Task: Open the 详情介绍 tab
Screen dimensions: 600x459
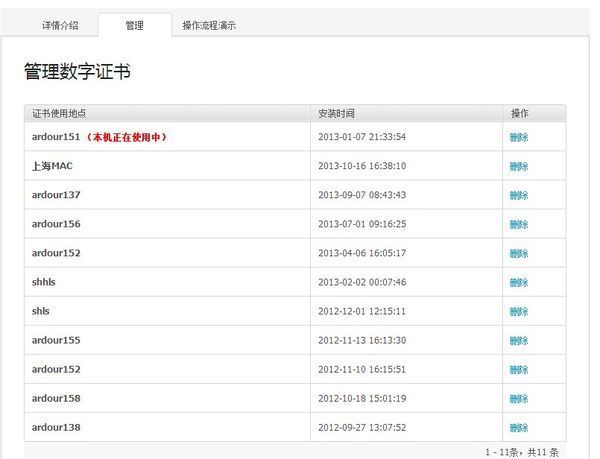Action: point(60,25)
